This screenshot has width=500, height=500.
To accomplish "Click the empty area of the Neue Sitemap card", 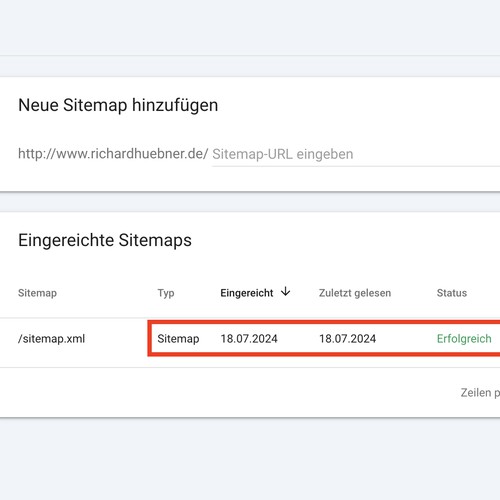I will point(367,107).
